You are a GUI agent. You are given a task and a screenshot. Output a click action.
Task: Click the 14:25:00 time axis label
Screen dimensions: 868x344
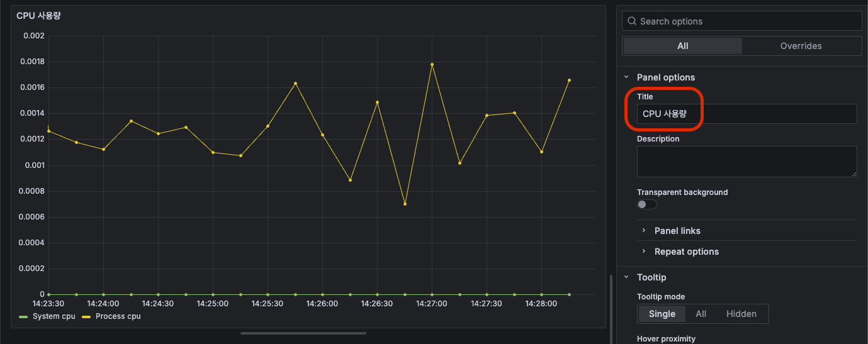[x=213, y=304]
